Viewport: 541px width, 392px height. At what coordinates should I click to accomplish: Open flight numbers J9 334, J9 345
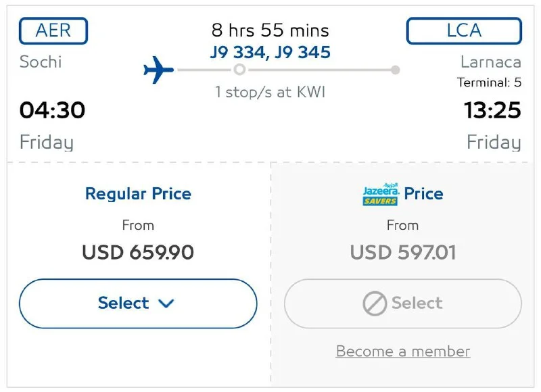click(270, 52)
